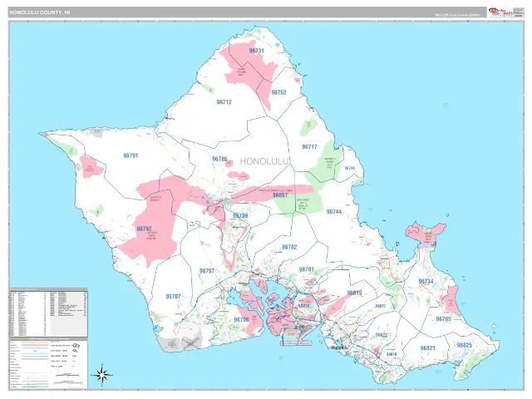The image size is (532, 399).
Task: Select ZIP code label 96789
Action: tap(240, 215)
